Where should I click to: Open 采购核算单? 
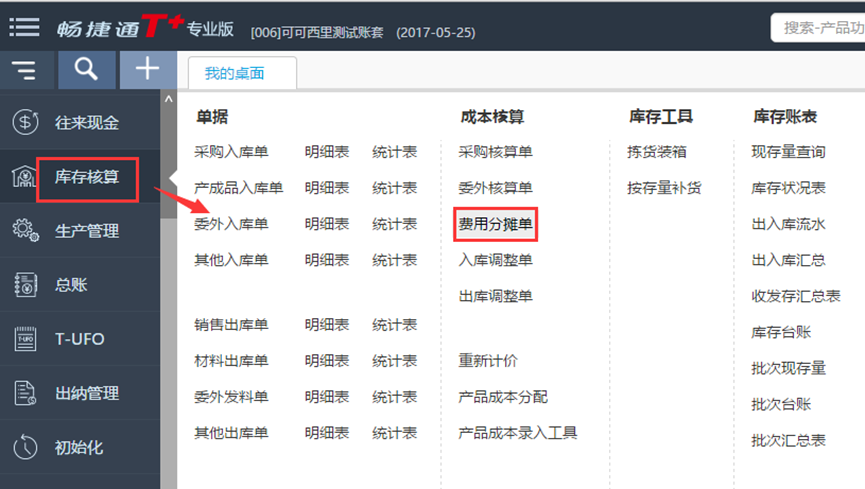pos(495,152)
